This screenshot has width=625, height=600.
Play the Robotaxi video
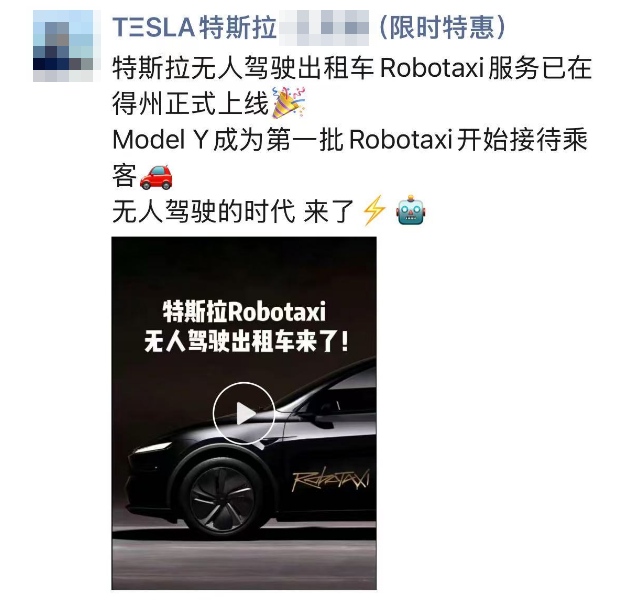pos(244,413)
